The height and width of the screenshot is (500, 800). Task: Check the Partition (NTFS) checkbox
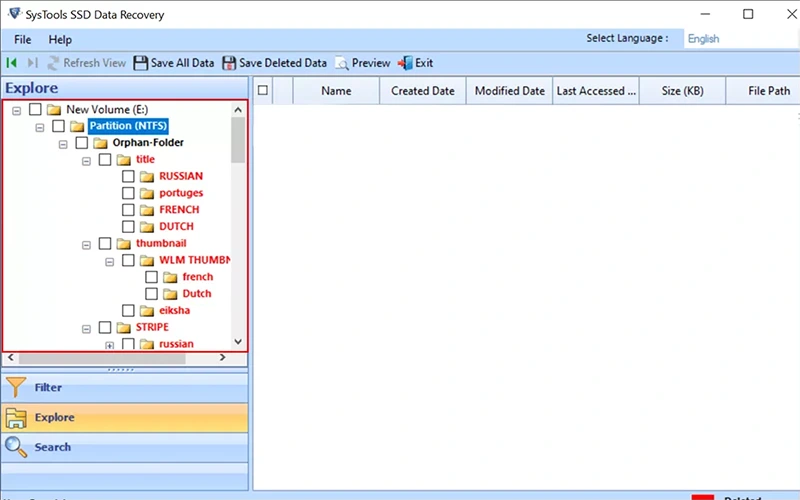59,126
